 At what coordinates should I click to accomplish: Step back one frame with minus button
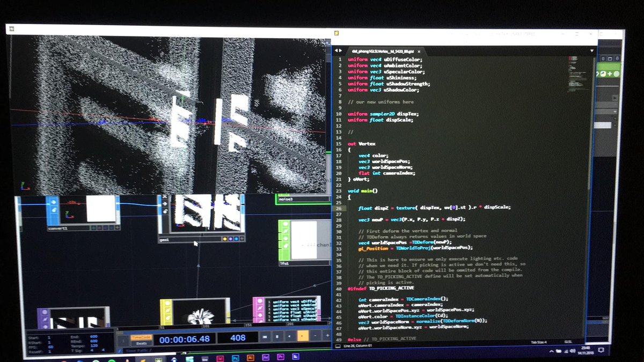click(x=314, y=336)
